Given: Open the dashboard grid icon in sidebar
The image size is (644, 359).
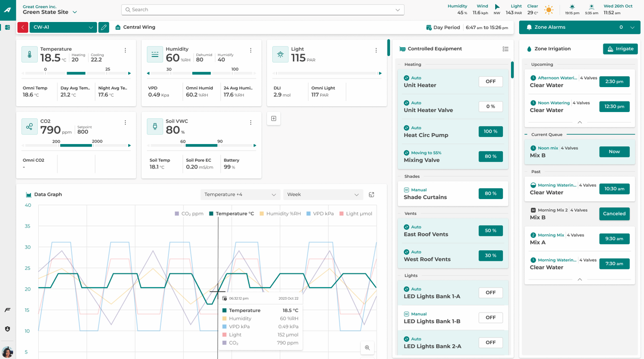Looking at the screenshot, I should point(8,28).
